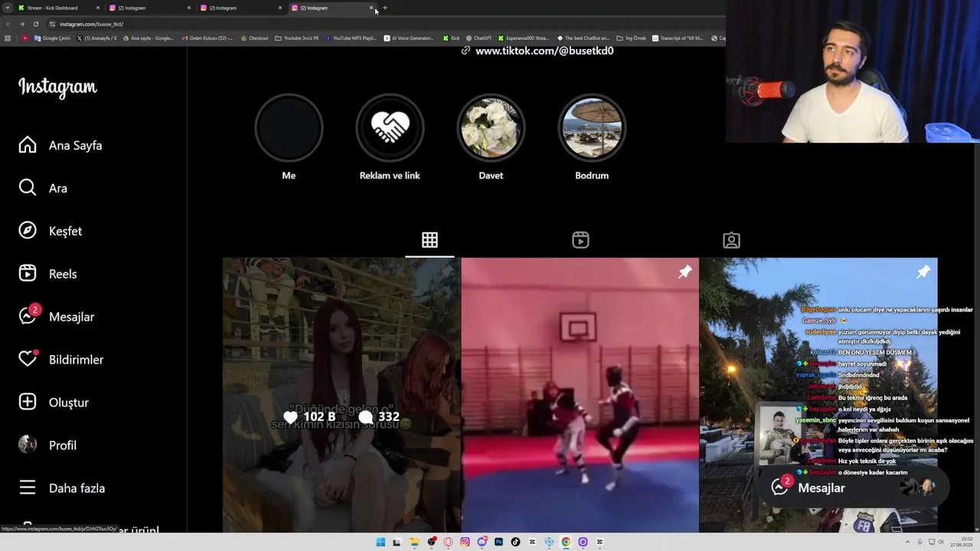The height and width of the screenshot is (551, 980).
Task: Open the Bodrum story highlight
Action: coord(592,128)
